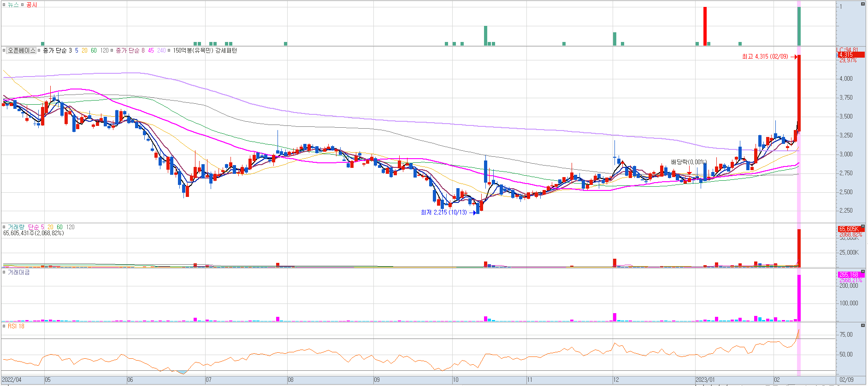Viewport: 868px width, 386px height.
Task: Close the 거래대금 panel with its X icon
Action: [863, 272]
